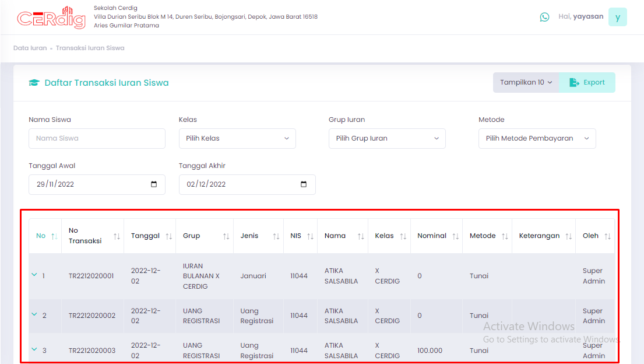This screenshot has width=644, height=364.
Task: Click NIS 11044 in row 1
Action: pyautogui.click(x=298, y=276)
